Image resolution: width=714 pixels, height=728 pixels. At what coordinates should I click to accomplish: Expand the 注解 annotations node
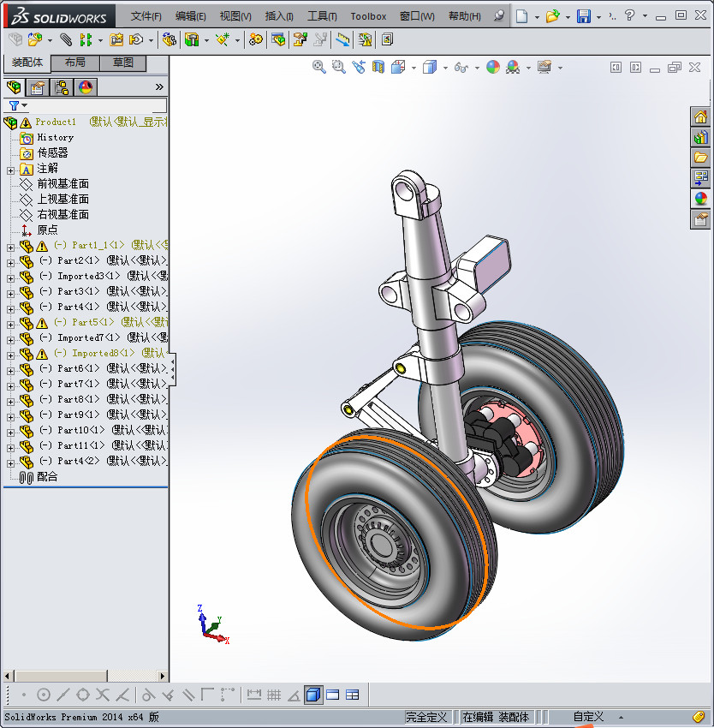(10, 170)
